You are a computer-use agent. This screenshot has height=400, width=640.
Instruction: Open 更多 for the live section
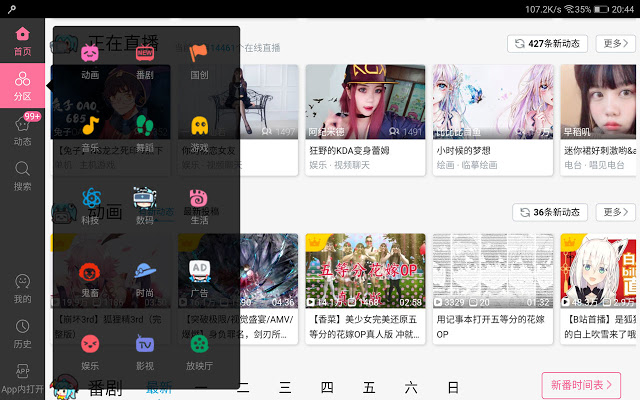pyautogui.click(x=616, y=44)
